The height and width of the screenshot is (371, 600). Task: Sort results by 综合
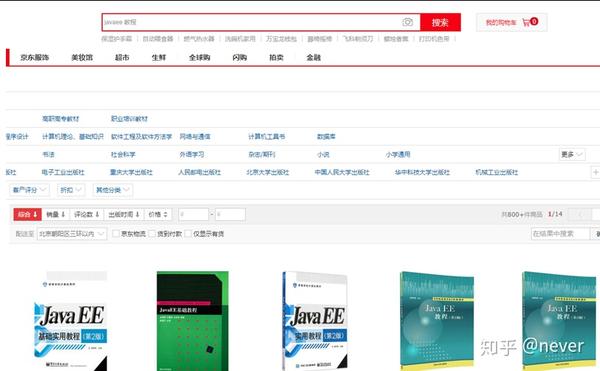coord(28,215)
